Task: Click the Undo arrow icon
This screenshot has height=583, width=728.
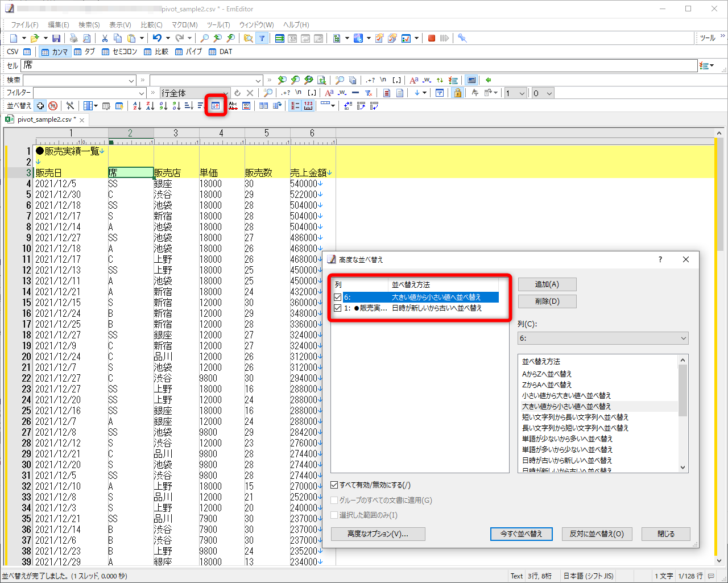Action: point(157,38)
